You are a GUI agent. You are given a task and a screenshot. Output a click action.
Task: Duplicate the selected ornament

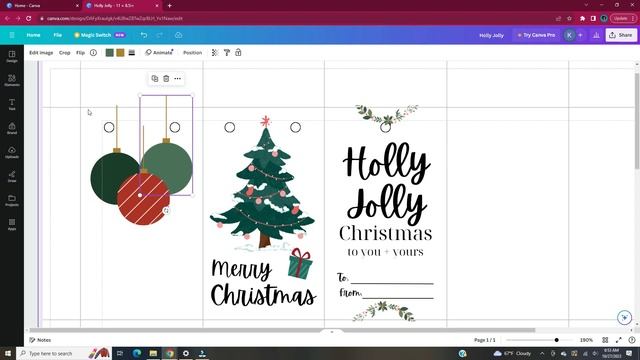pyautogui.click(x=155, y=78)
